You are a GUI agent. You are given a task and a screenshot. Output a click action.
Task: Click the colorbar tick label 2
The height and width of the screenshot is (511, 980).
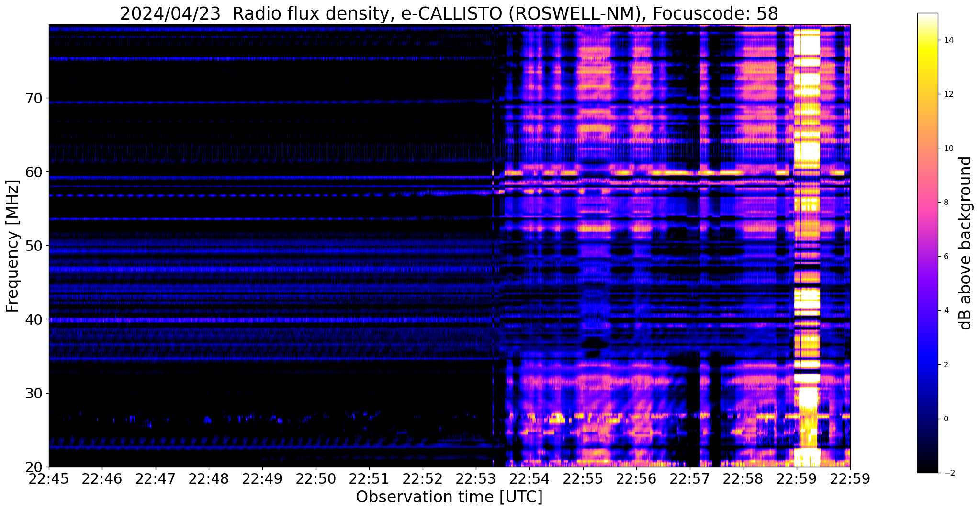(x=945, y=364)
